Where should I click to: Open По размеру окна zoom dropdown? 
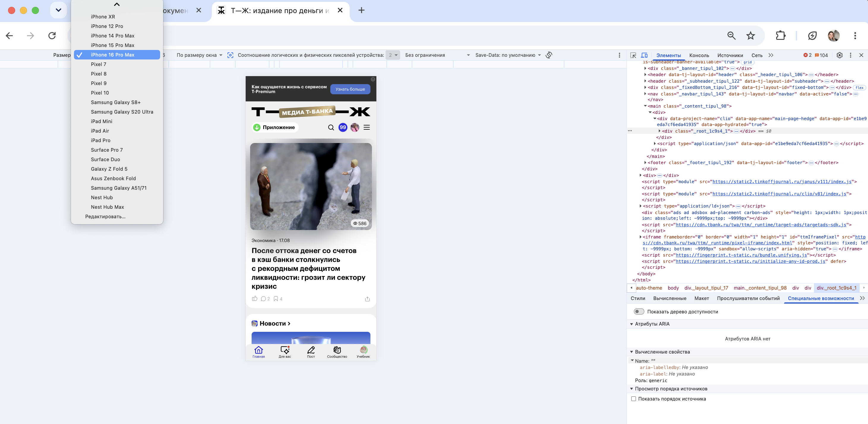pos(200,55)
